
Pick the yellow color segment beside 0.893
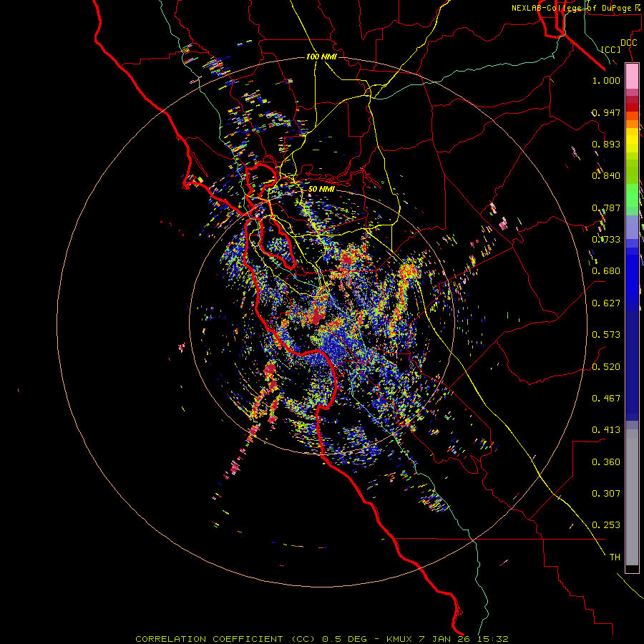click(x=632, y=143)
